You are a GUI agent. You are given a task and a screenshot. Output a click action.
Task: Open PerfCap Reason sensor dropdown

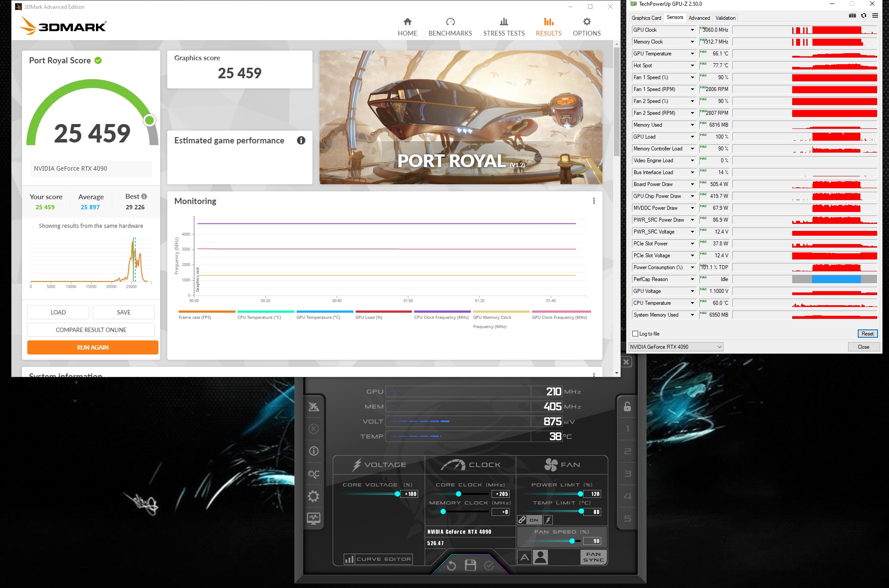tap(692, 279)
